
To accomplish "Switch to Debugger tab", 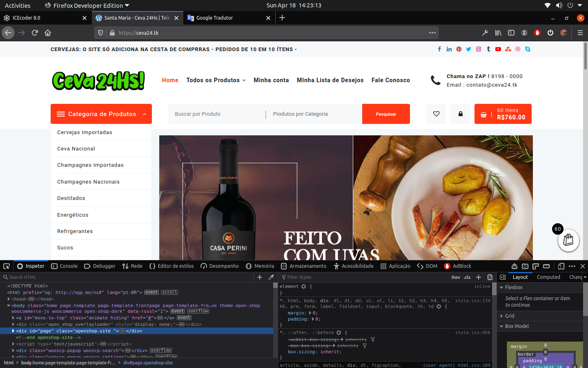I will tap(100, 266).
